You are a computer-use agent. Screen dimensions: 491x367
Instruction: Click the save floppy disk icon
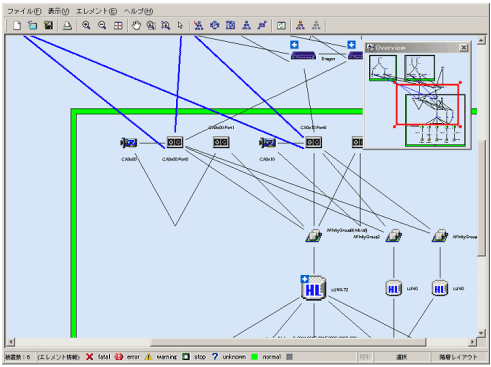49,25
